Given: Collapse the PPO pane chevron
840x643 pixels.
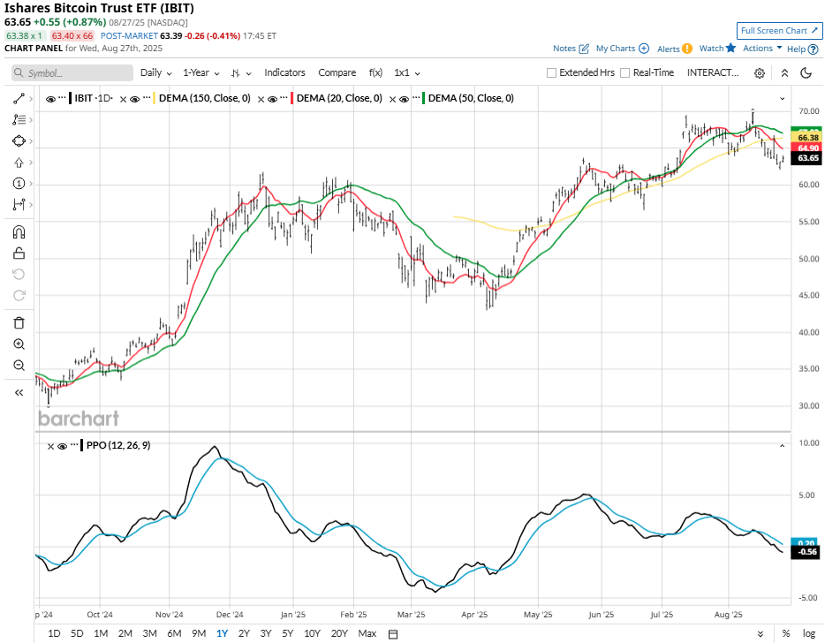Looking at the screenshot, I should (x=782, y=446).
